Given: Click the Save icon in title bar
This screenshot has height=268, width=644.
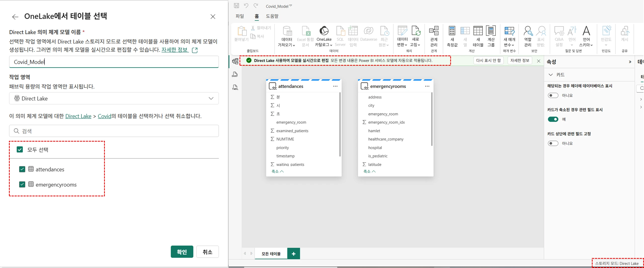Looking at the screenshot, I should [236, 5].
